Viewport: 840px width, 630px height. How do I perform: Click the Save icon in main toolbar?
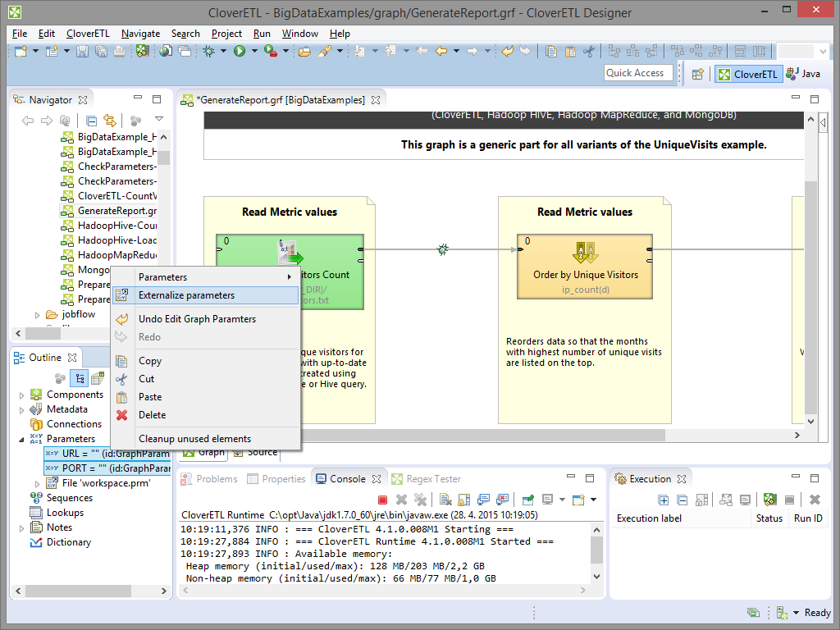[x=82, y=52]
